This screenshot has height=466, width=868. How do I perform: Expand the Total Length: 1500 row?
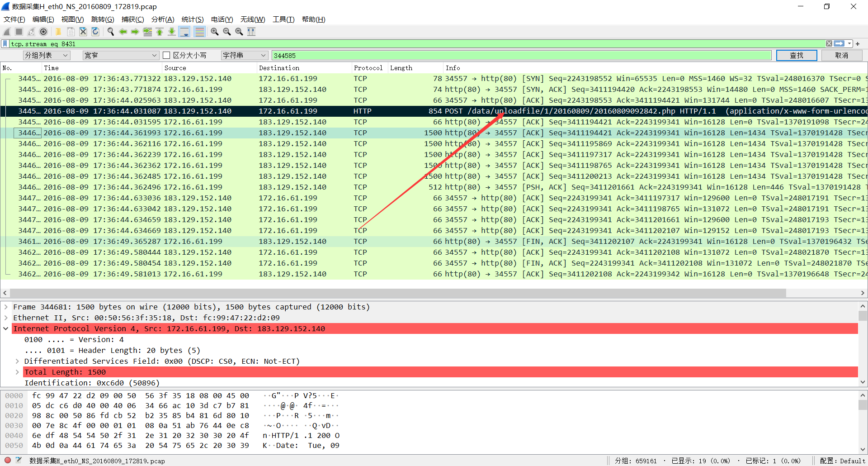[x=17, y=372]
